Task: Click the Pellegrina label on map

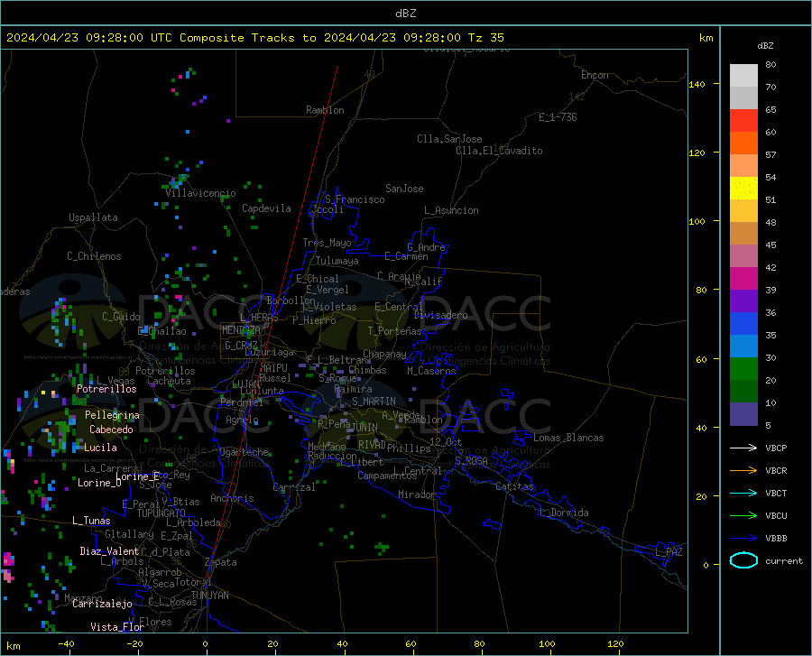Action: (x=113, y=415)
